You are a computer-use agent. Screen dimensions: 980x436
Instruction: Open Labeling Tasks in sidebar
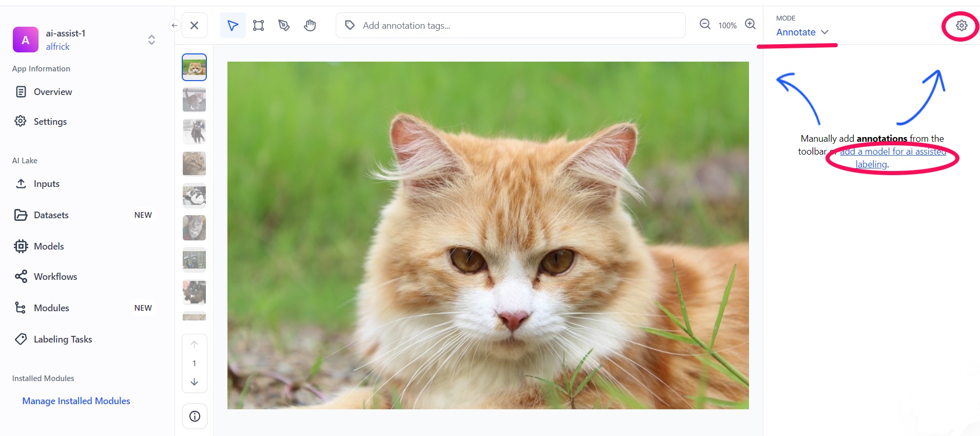(x=63, y=339)
